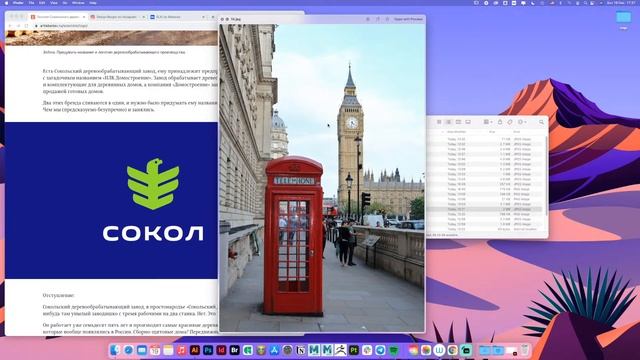
Task: Launch ZBrush from the Dock
Action: tap(340, 350)
